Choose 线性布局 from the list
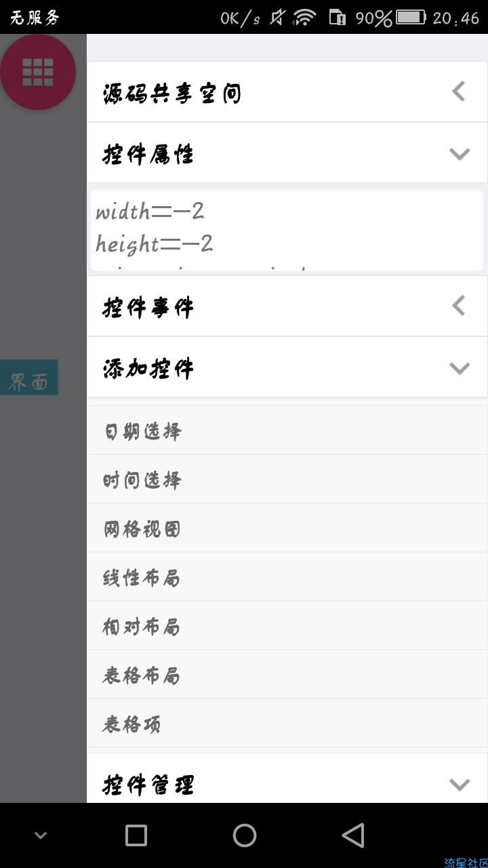 287,577
